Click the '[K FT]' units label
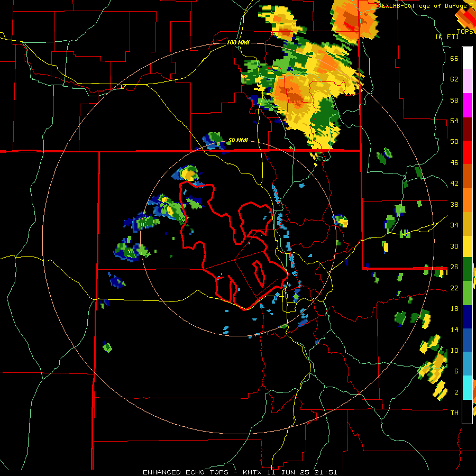The height and width of the screenshot is (476, 476). pyautogui.click(x=447, y=37)
